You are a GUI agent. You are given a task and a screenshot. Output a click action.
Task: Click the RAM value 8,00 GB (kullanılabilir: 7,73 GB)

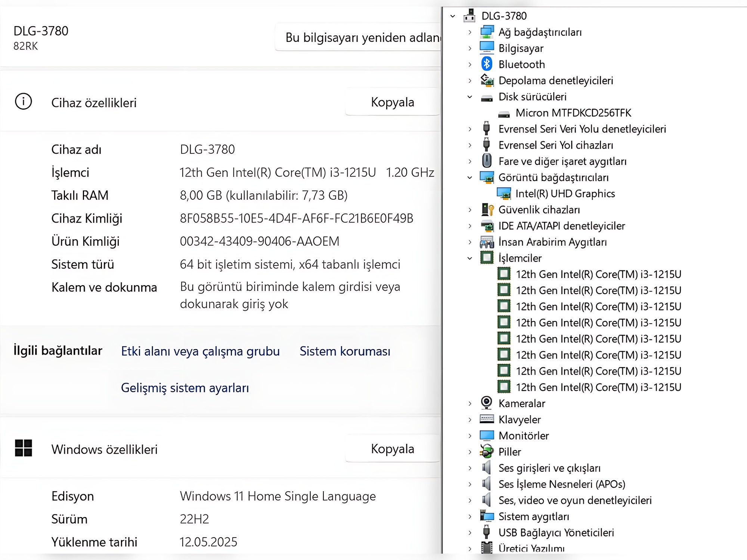pyautogui.click(x=264, y=195)
